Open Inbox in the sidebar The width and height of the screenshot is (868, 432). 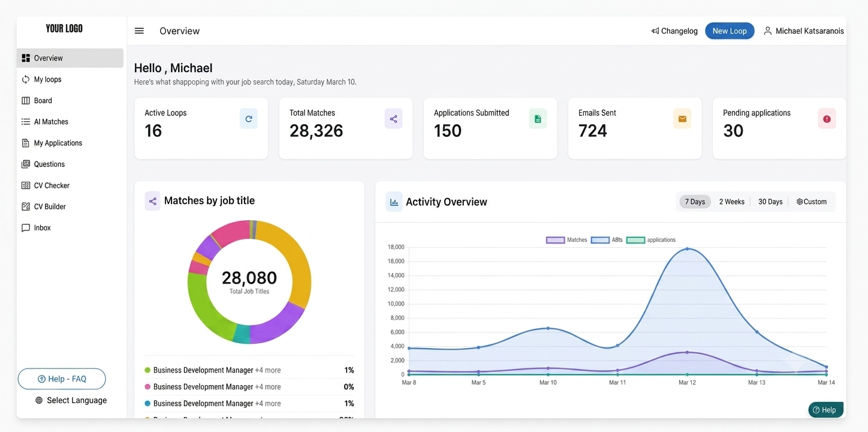pos(70,228)
